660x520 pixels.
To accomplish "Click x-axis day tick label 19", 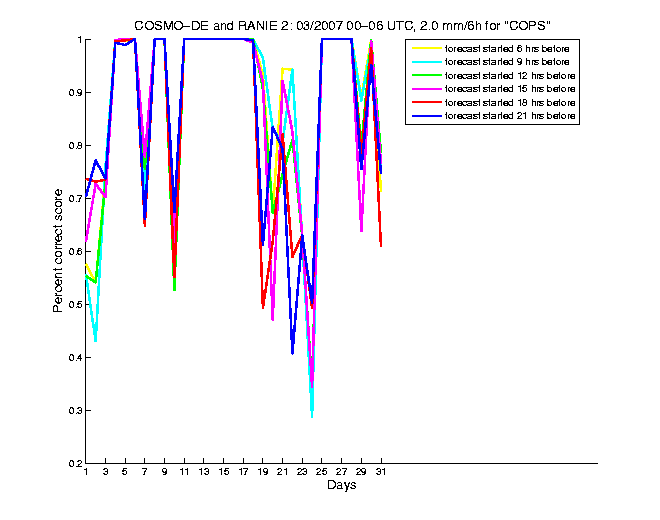I will tap(263, 472).
